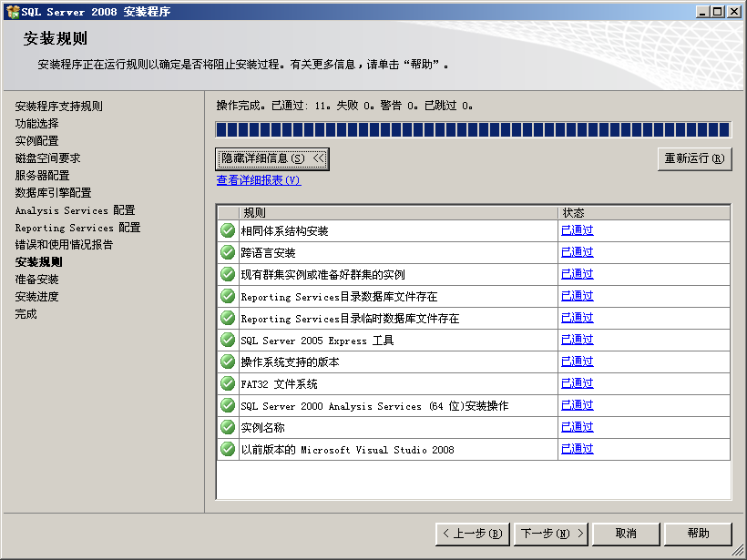Select 准备安装 step in sidebar
Image resolution: width=747 pixels, height=560 pixels.
click(x=36, y=280)
